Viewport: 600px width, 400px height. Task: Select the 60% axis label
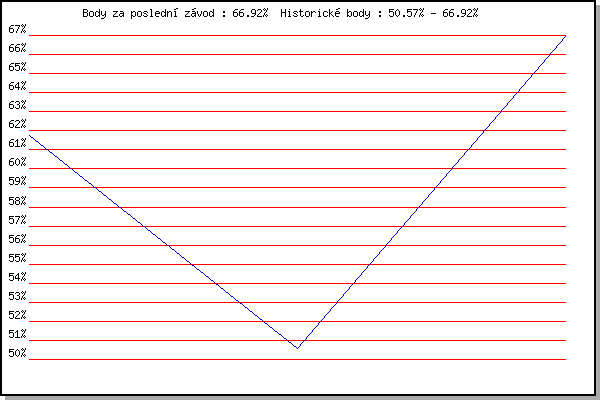point(17,162)
